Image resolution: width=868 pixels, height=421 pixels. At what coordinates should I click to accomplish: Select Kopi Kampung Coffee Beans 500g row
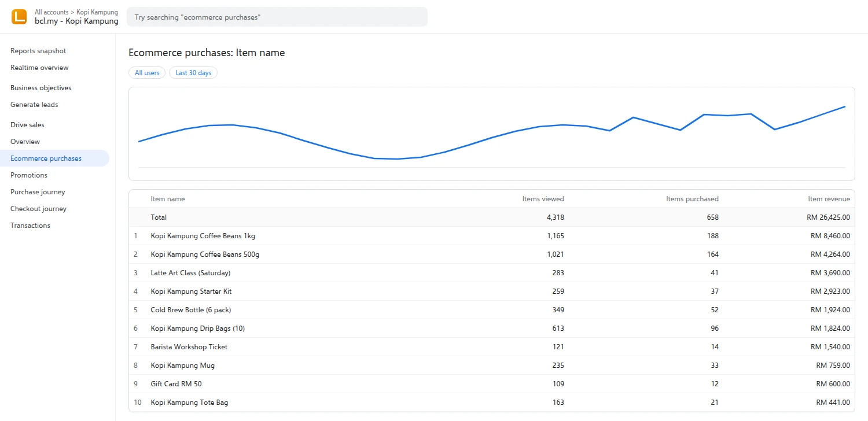pos(491,254)
